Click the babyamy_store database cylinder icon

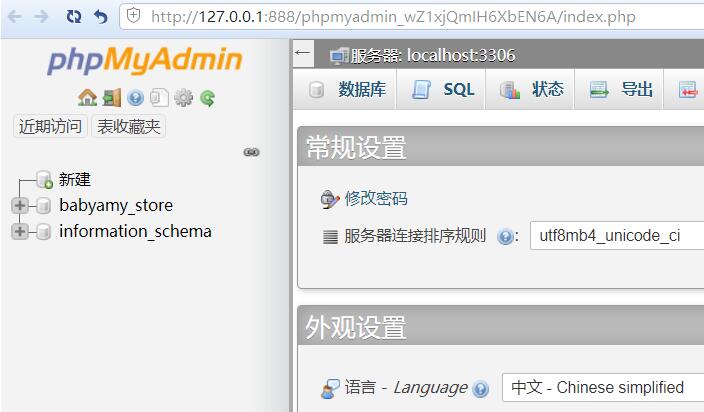point(43,206)
